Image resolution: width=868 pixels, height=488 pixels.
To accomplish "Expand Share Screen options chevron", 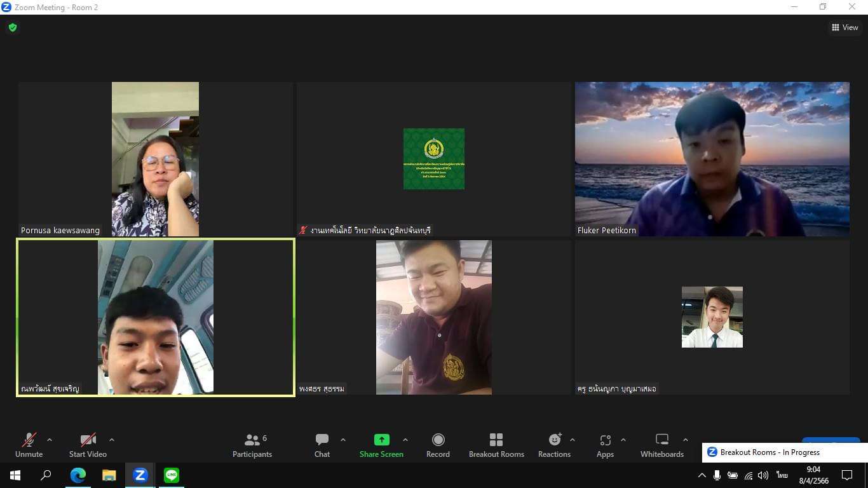I will coord(405,440).
